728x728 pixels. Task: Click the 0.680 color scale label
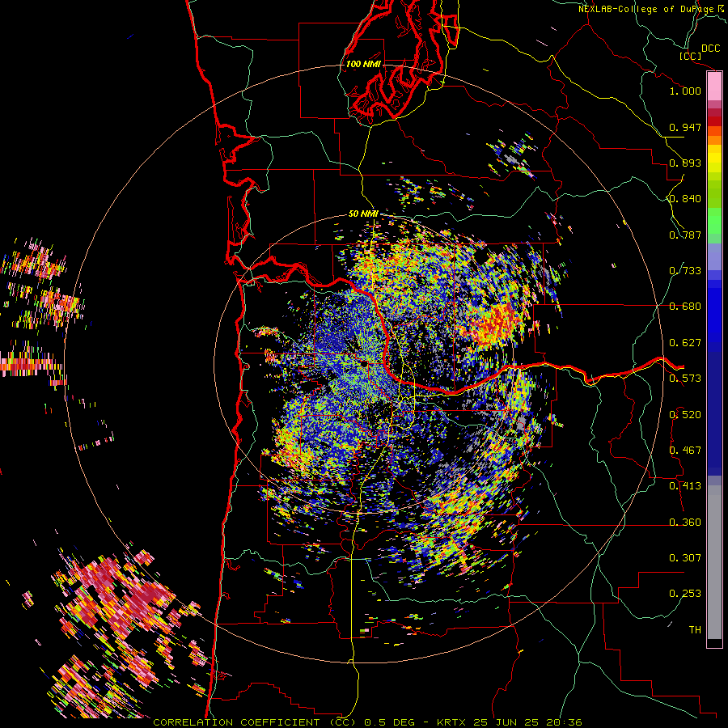(685, 307)
